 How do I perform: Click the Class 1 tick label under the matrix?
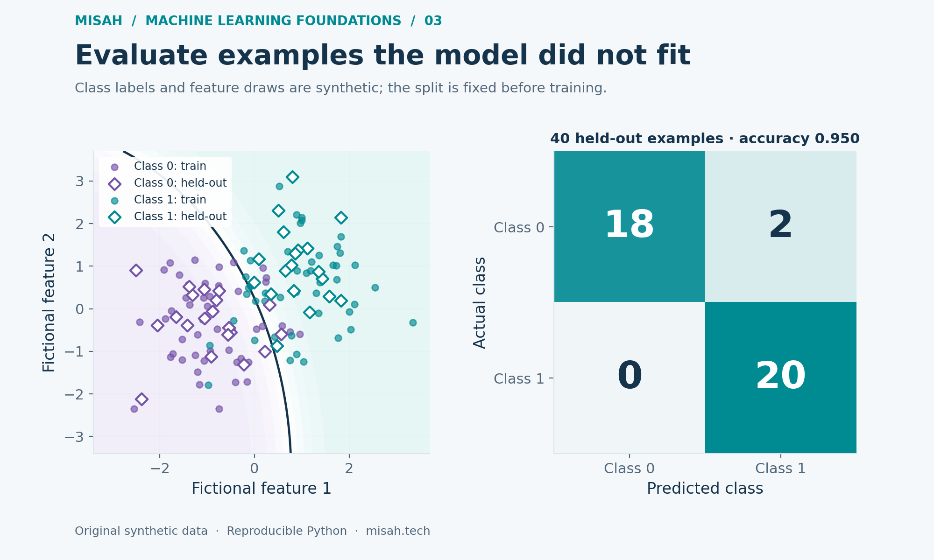(780, 469)
